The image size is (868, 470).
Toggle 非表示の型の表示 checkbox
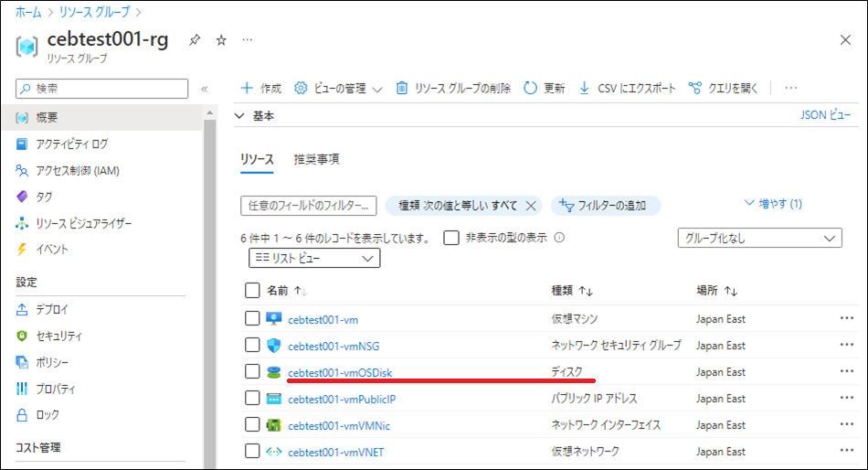click(451, 238)
